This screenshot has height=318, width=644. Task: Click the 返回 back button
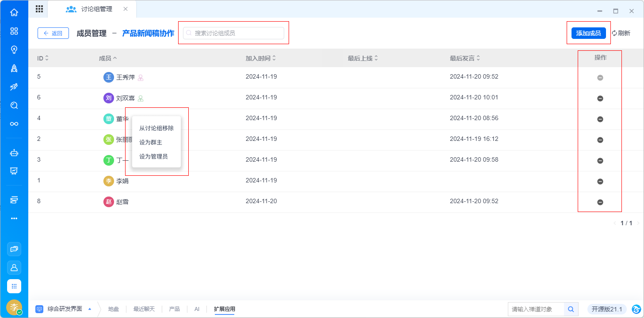click(53, 33)
